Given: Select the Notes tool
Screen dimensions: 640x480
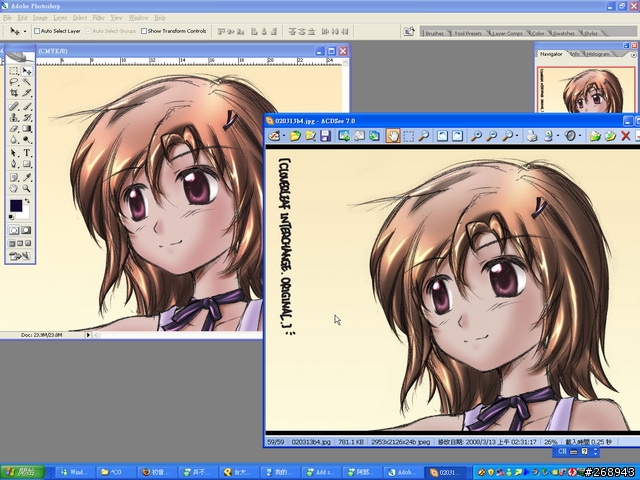Looking at the screenshot, I should click(x=13, y=178).
